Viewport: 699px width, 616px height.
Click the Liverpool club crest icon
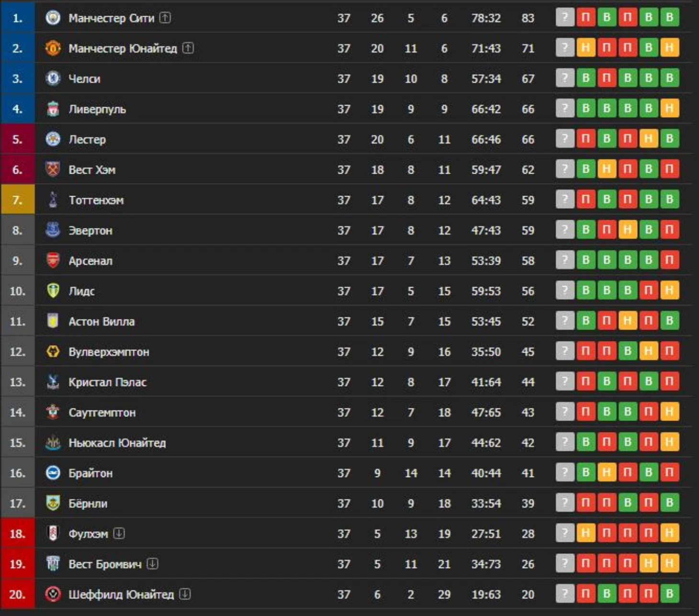pyautogui.click(x=53, y=109)
